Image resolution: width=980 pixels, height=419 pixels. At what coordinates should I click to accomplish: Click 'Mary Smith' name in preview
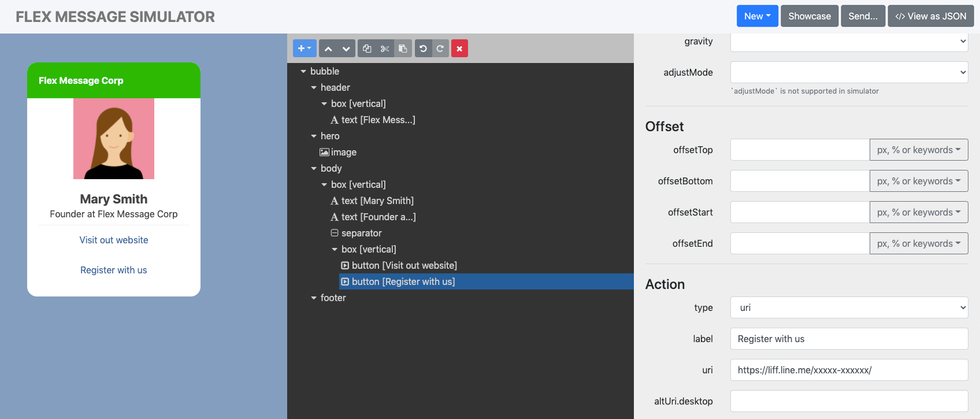[114, 199]
